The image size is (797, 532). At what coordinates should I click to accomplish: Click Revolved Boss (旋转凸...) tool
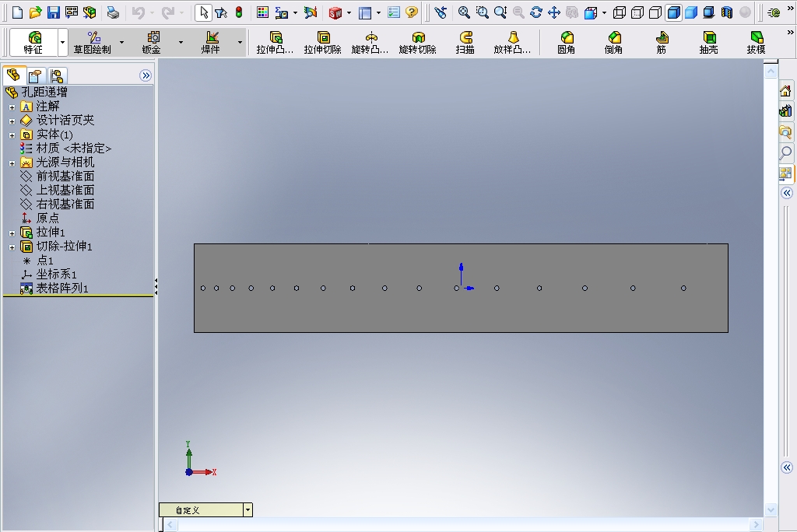coord(370,42)
